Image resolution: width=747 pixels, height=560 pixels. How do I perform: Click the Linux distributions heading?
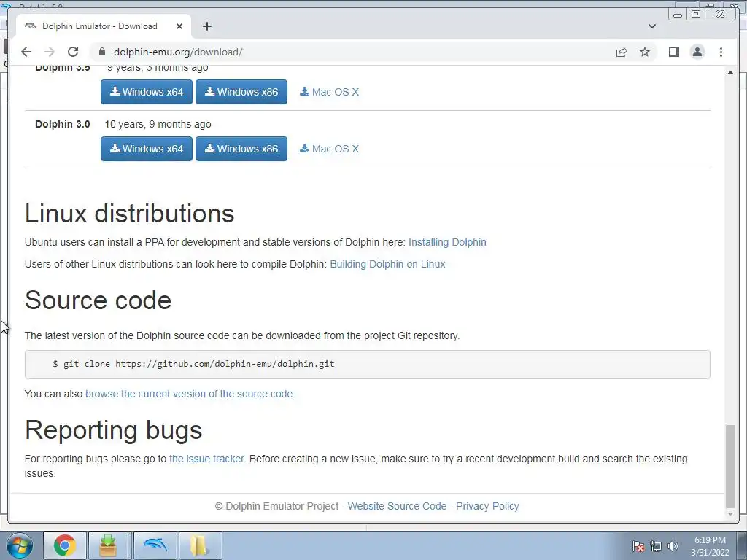(130, 214)
